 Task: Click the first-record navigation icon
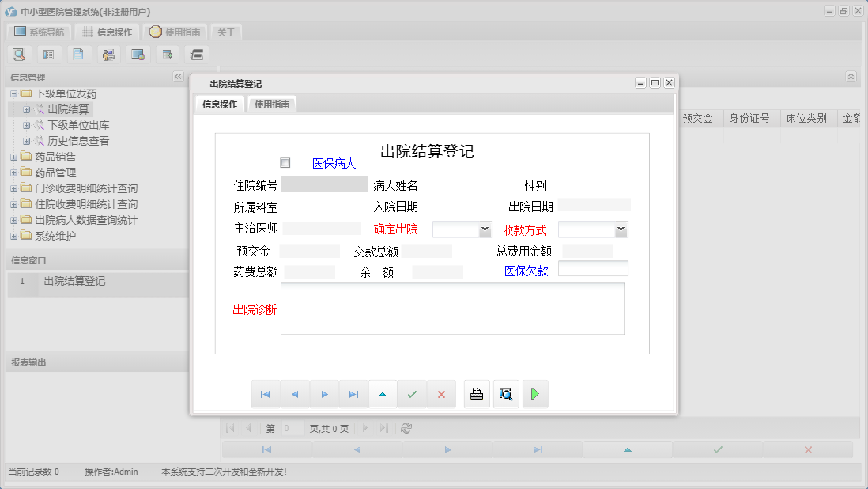266,393
